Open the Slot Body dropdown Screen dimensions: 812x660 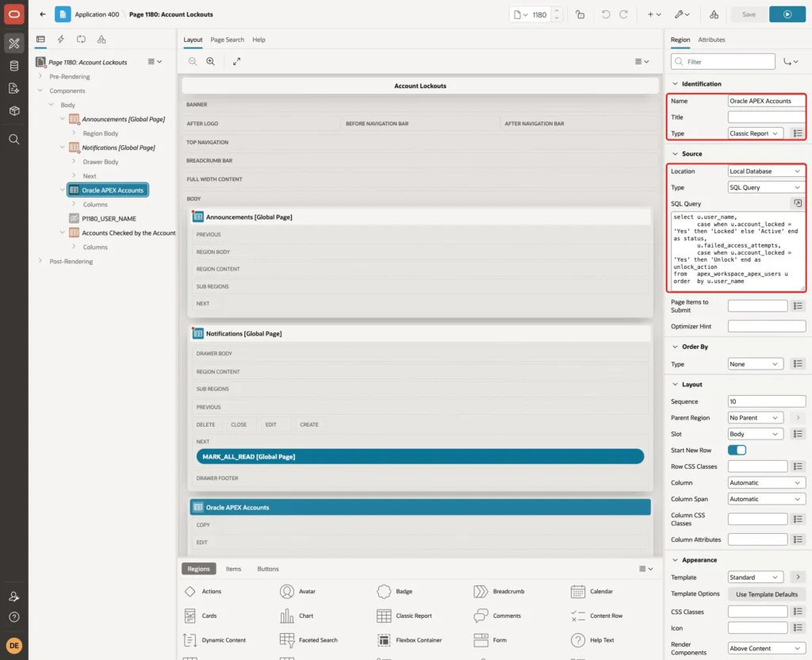755,434
